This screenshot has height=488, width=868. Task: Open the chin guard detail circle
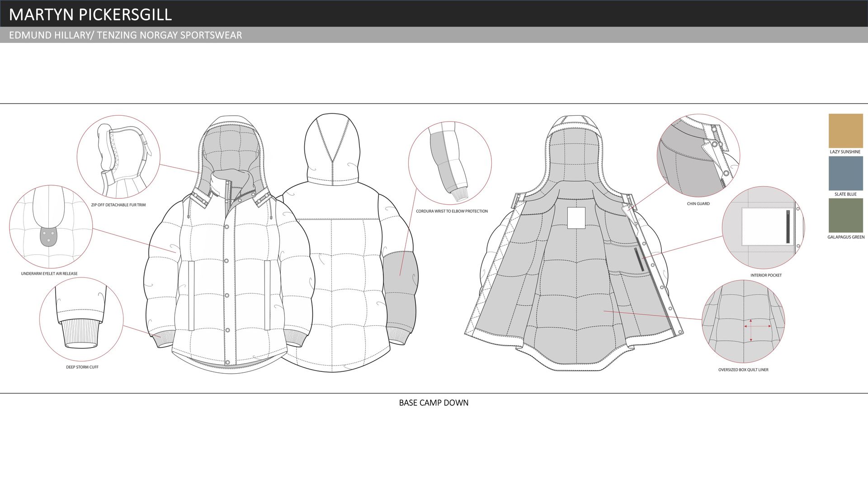(x=698, y=155)
